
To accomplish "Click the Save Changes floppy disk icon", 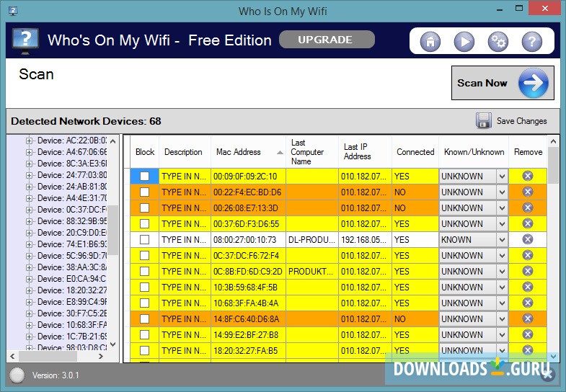I will pyautogui.click(x=483, y=121).
